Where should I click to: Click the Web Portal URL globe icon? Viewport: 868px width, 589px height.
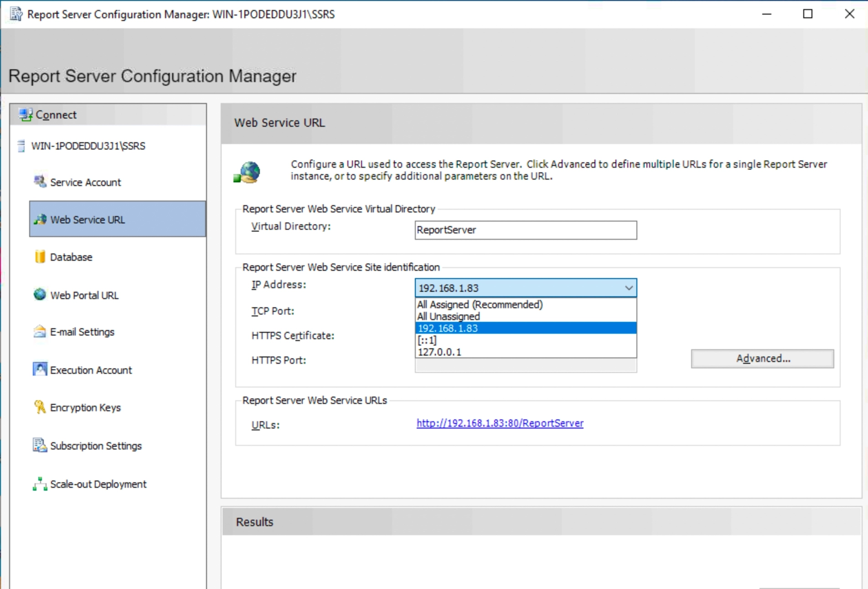pos(40,294)
